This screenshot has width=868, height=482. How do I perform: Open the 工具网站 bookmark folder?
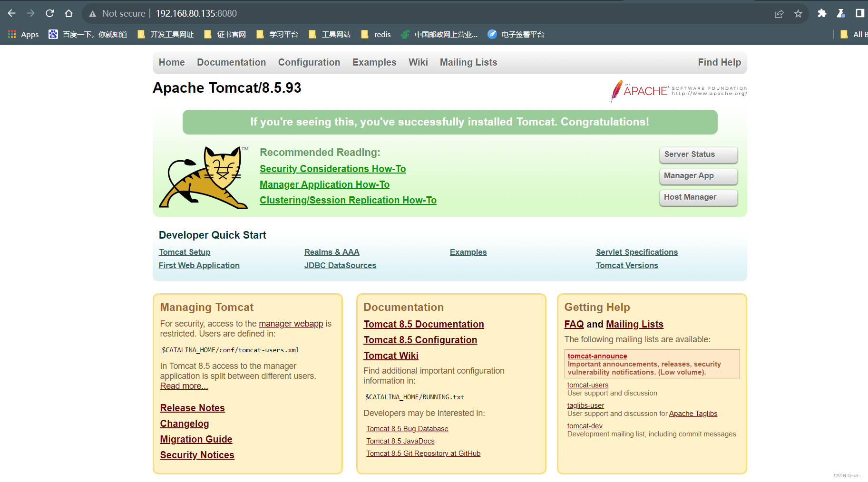[x=330, y=34]
